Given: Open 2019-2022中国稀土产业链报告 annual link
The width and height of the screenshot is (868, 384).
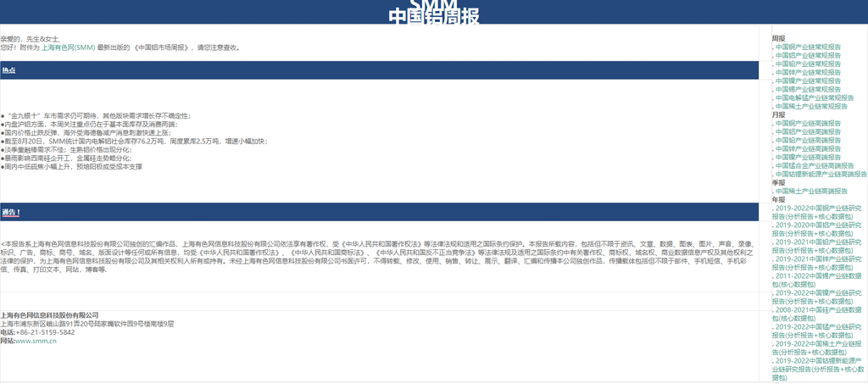Looking at the screenshot, I should click(817, 348).
